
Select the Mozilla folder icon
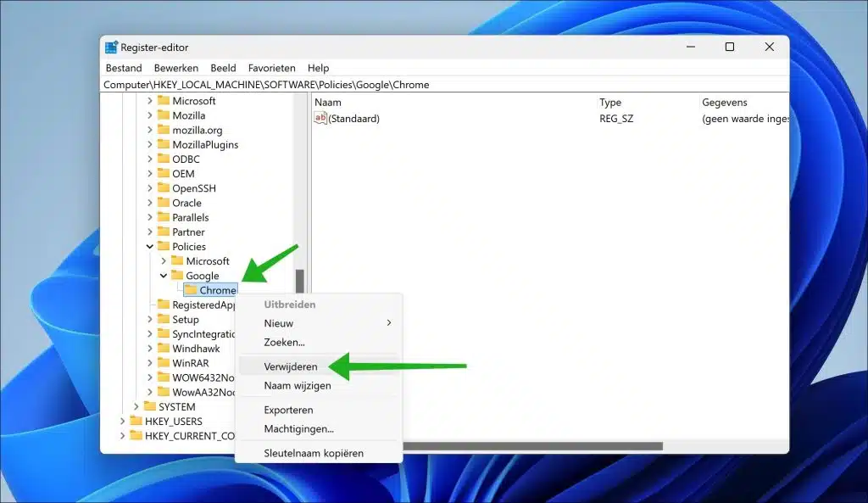click(164, 115)
